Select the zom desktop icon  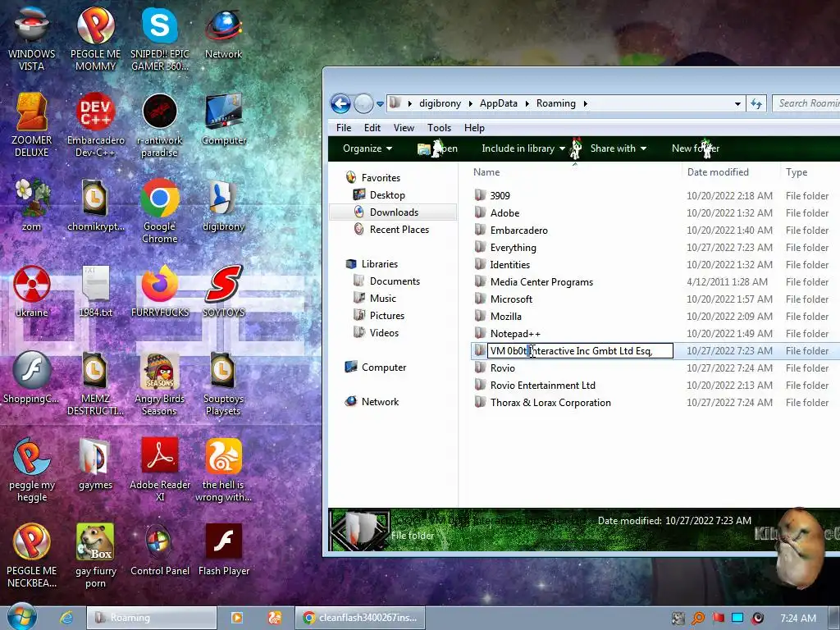click(32, 204)
